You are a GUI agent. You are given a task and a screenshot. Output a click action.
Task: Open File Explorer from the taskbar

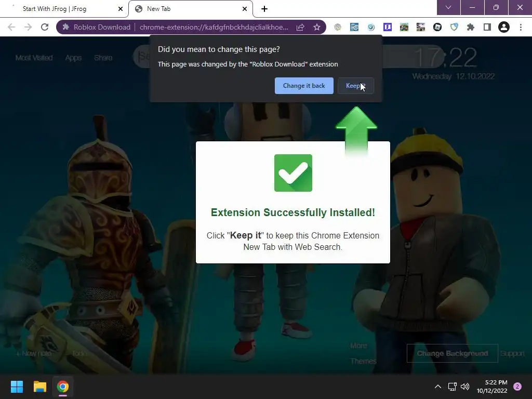[x=39, y=387]
